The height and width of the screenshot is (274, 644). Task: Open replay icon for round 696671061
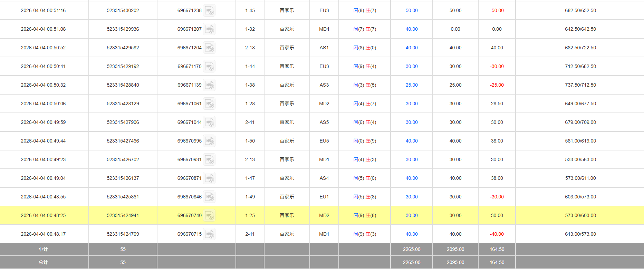pyautogui.click(x=209, y=104)
